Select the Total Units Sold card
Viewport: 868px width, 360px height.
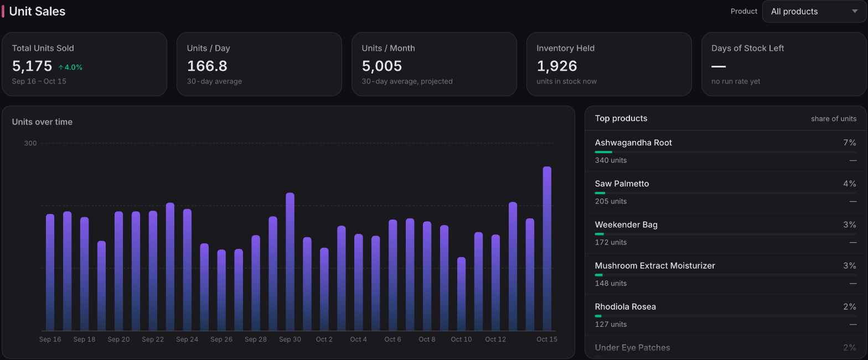(x=84, y=64)
